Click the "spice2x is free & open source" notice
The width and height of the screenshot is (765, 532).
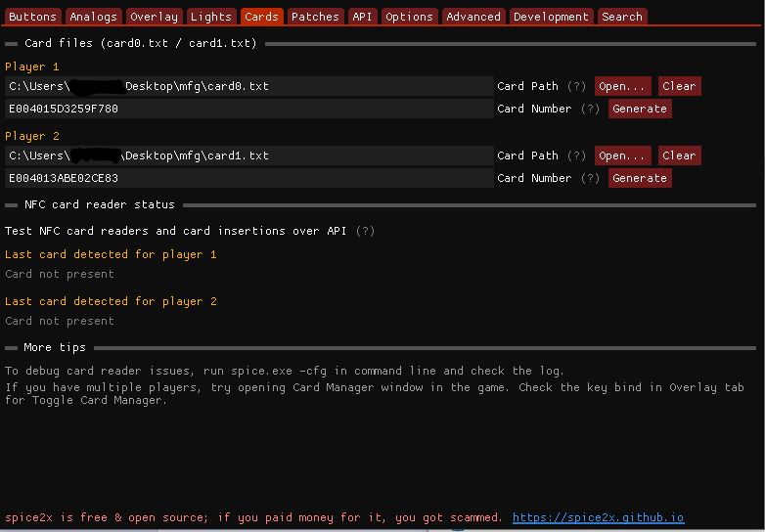[253, 517]
